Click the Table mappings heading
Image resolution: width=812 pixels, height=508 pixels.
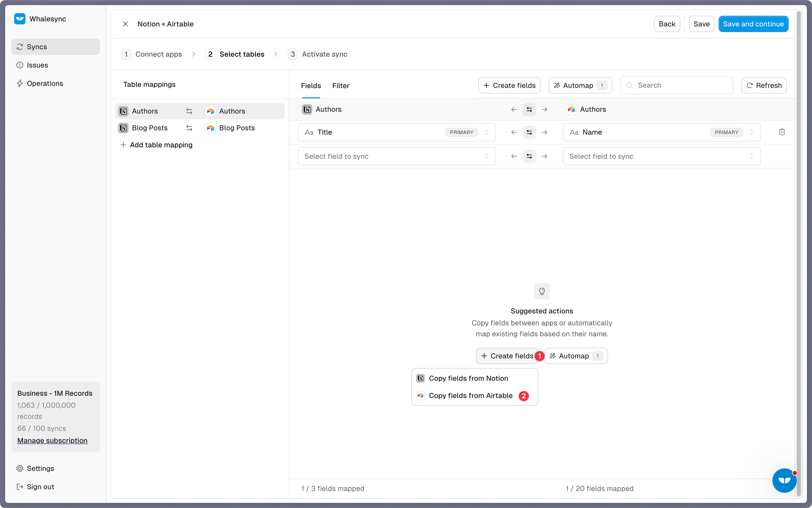point(149,84)
